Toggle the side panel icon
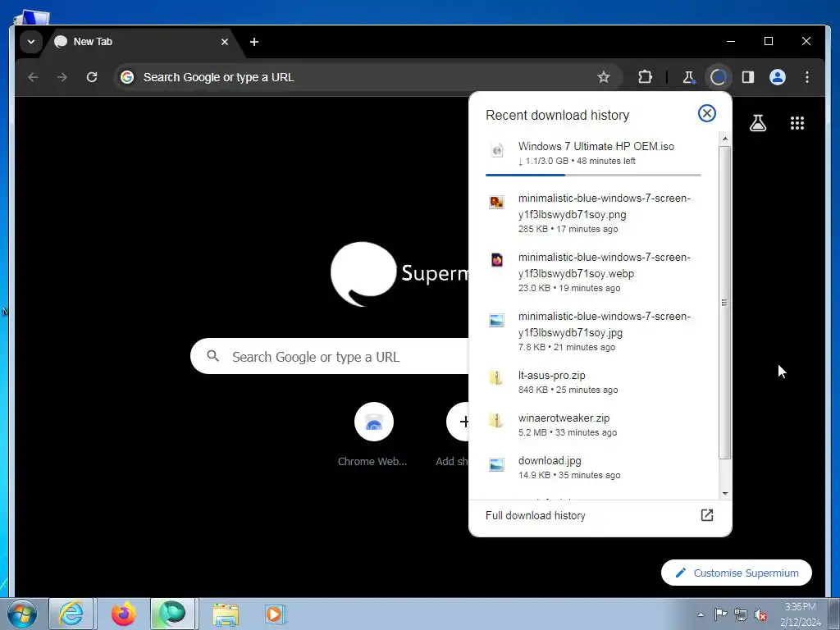 (x=748, y=77)
